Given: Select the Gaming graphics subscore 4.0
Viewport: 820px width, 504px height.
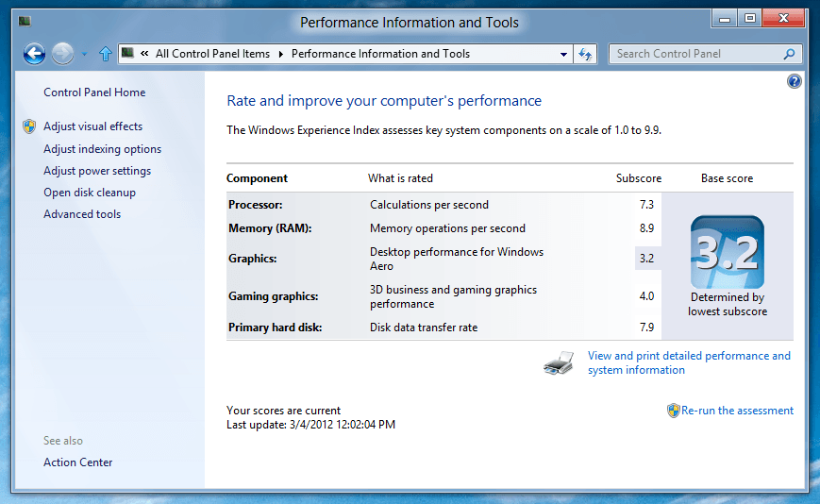Looking at the screenshot, I should [x=646, y=296].
